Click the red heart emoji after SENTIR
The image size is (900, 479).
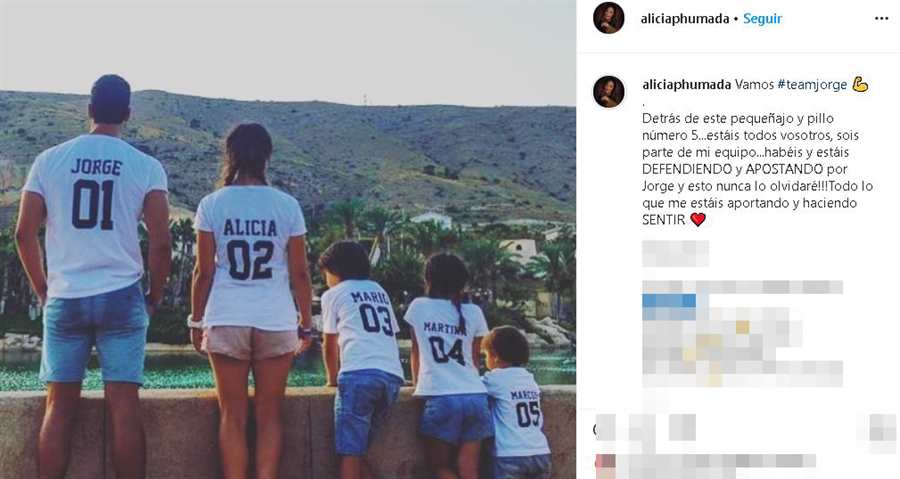tap(697, 219)
